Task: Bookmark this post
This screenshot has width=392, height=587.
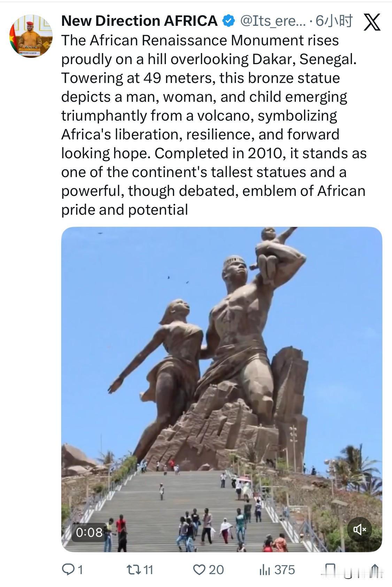Action: pyautogui.click(x=330, y=570)
